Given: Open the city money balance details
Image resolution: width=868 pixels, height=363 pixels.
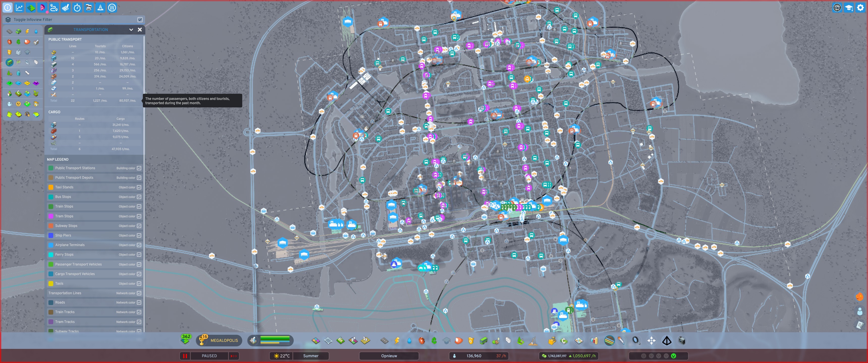Looking at the screenshot, I should [x=557, y=356].
